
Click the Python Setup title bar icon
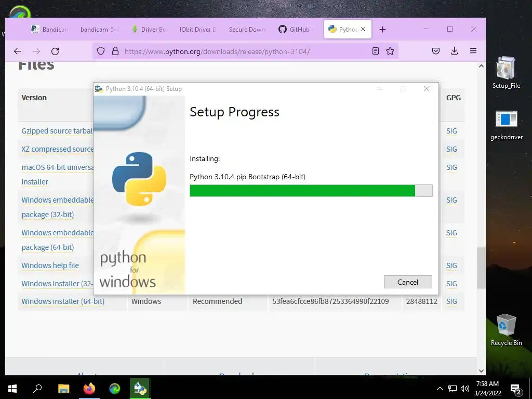tap(99, 89)
